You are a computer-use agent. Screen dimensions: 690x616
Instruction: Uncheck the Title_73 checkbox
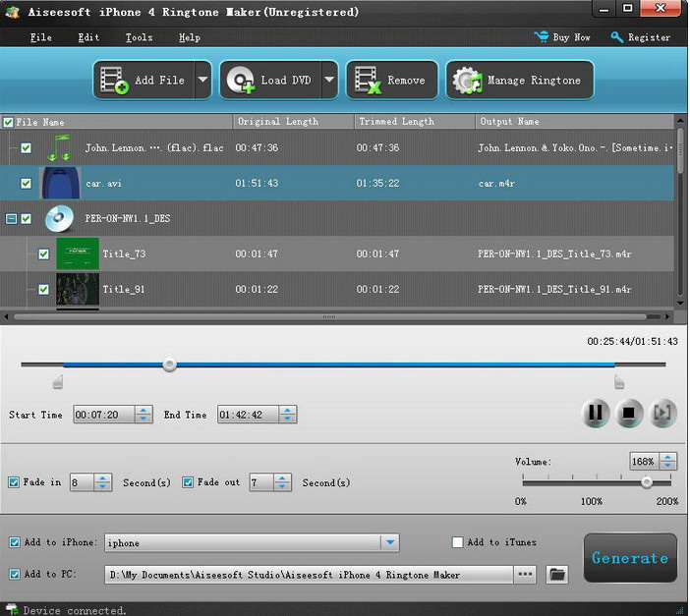[43, 253]
